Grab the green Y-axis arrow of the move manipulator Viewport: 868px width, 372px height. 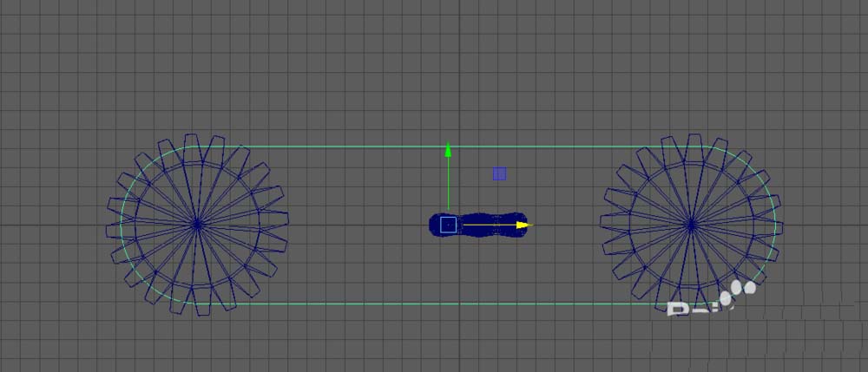point(449,150)
